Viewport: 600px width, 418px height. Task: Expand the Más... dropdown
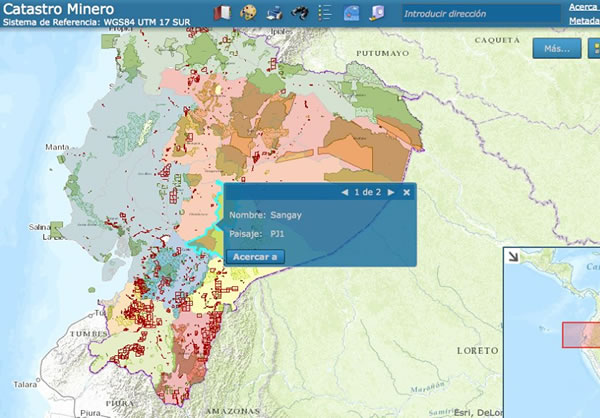click(557, 48)
